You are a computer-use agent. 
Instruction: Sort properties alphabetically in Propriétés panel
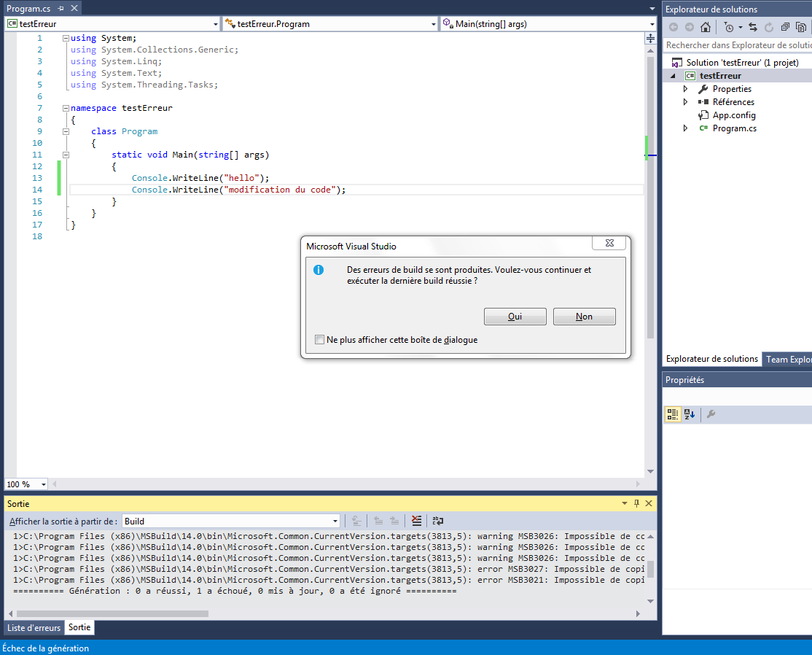pyautogui.click(x=690, y=414)
